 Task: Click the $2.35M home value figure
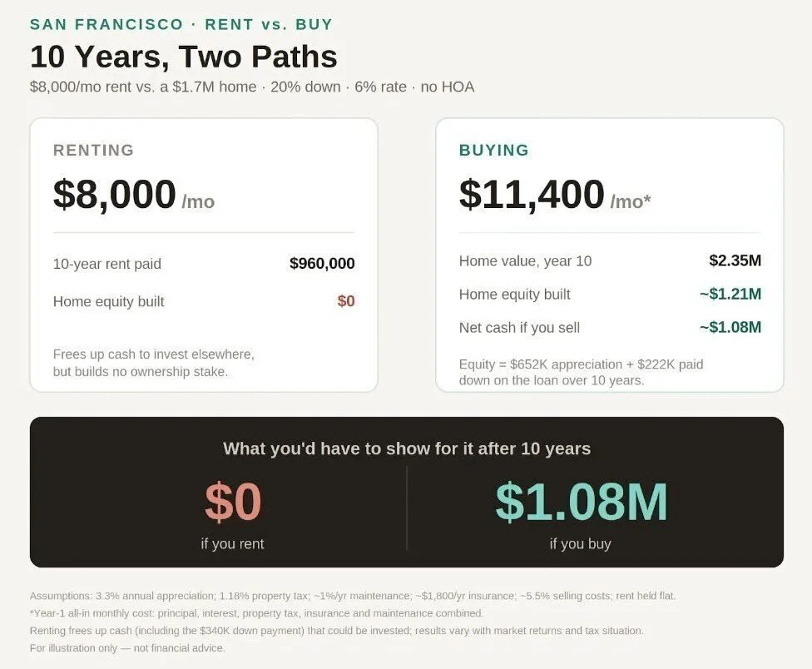735,260
